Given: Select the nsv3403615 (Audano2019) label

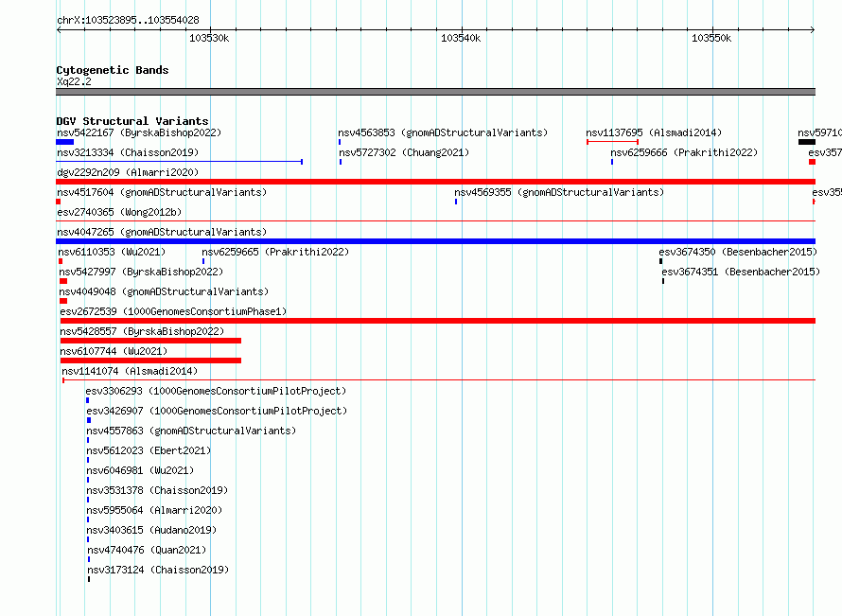Looking at the screenshot, I should pyautogui.click(x=151, y=530).
